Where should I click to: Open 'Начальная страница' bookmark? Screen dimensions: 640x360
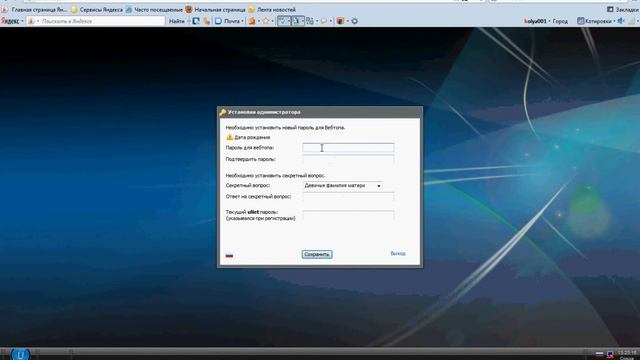[216, 9]
